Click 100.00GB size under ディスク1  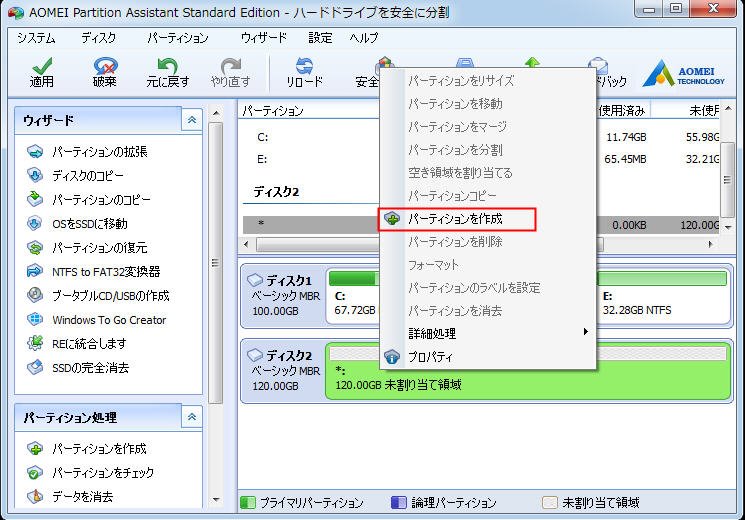click(275, 311)
